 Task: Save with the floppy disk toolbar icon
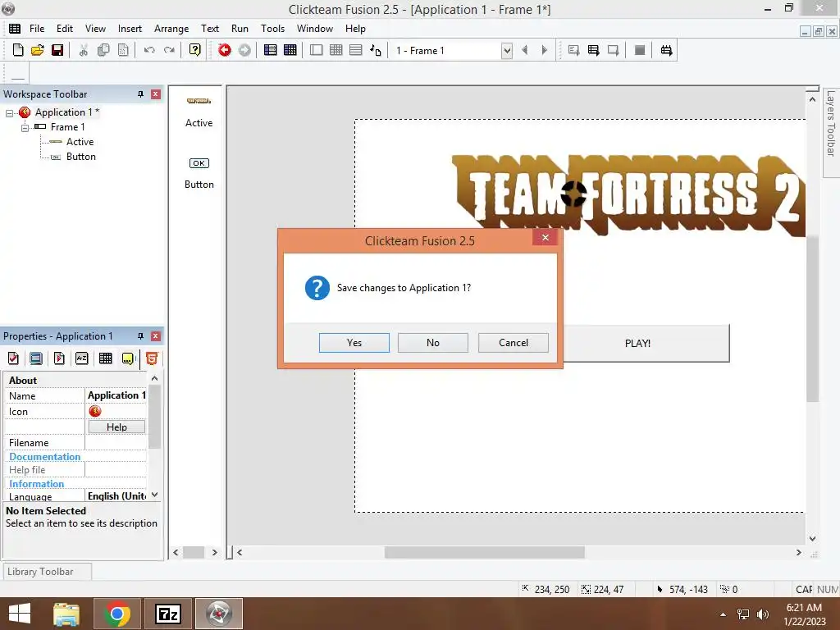(x=57, y=50)
